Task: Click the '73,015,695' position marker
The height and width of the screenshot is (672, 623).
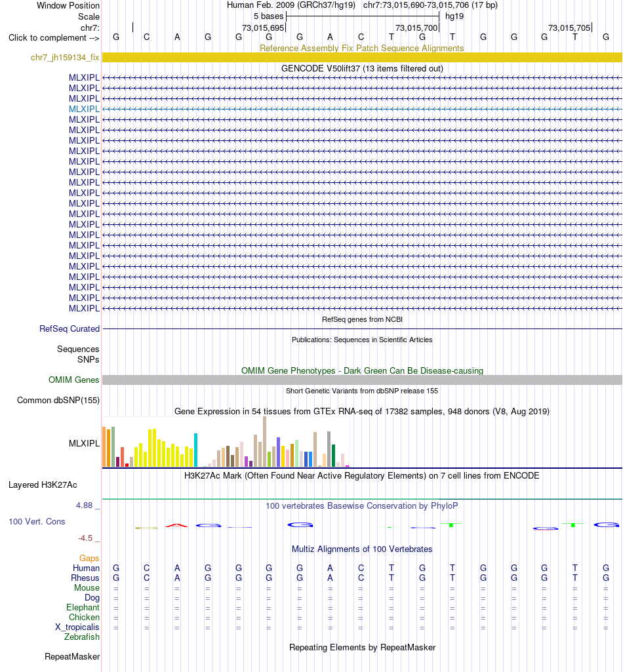Action: click(x=263, y=28)
